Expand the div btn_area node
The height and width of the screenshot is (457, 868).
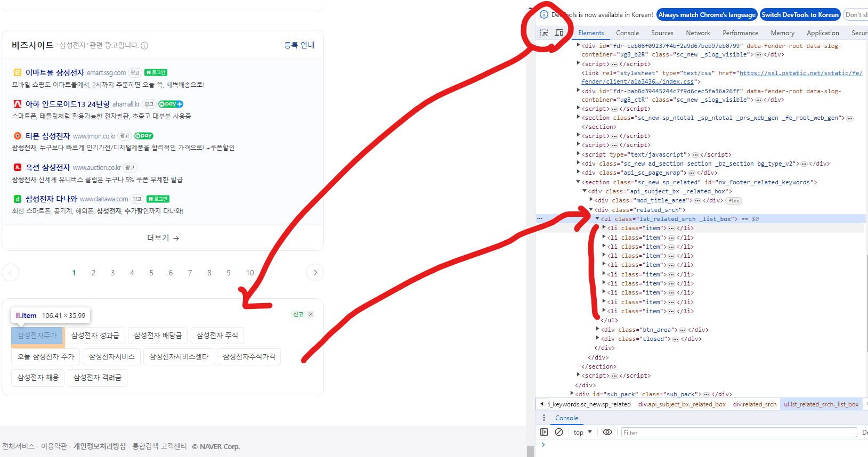point(597,329)
